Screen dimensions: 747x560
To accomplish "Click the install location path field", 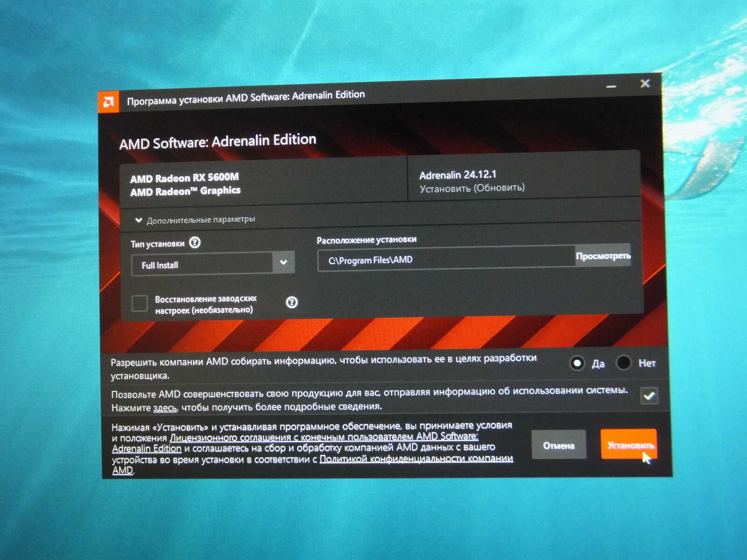I will (446, 259).
